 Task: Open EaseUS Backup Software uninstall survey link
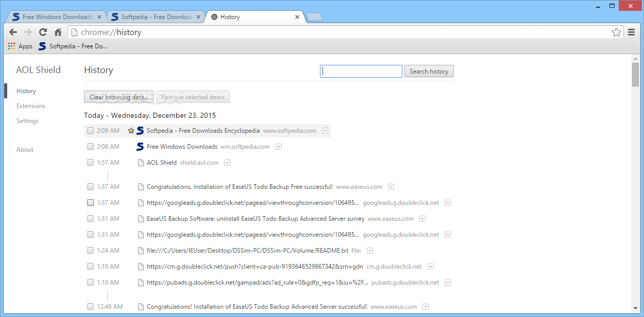(256, 219)
